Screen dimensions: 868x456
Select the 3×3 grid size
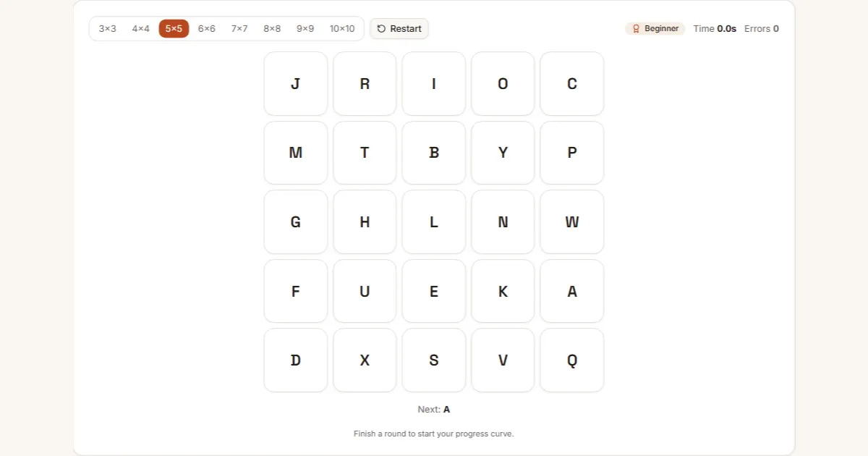coord(108,29)
